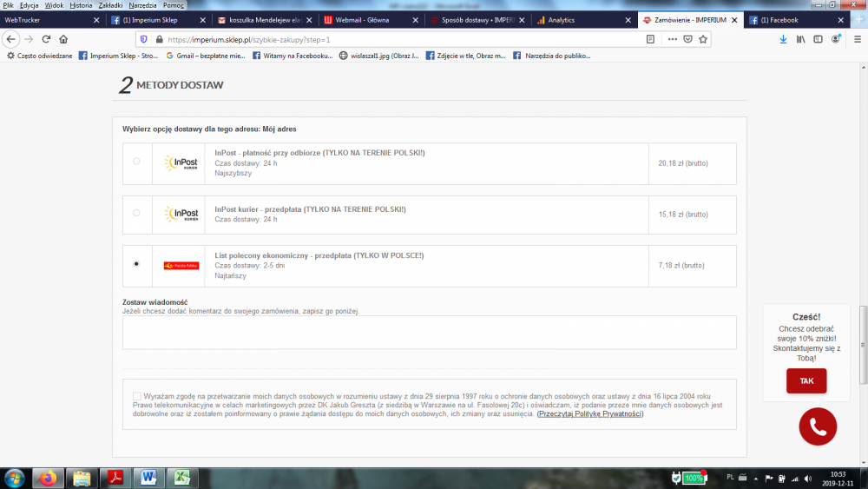The image size is (868, 489).
Task: Open Gmail – bezpłatne bookmark
Action: [206, 56]
